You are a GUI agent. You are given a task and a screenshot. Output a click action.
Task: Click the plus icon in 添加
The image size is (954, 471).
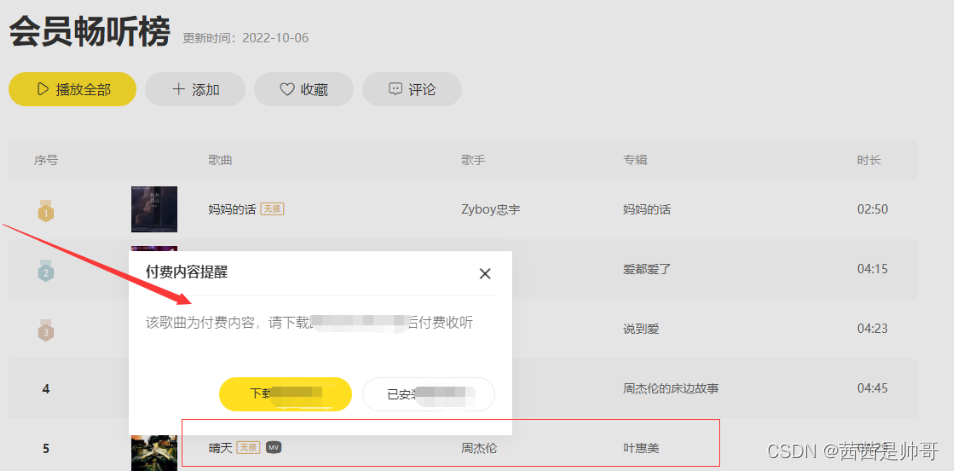(x=178, y=89)
